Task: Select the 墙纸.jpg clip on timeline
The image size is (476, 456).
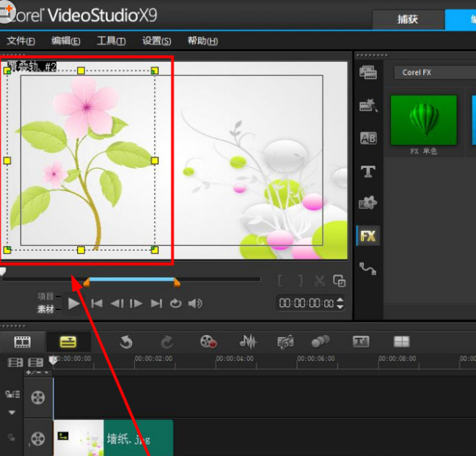Action: point(113,438)
